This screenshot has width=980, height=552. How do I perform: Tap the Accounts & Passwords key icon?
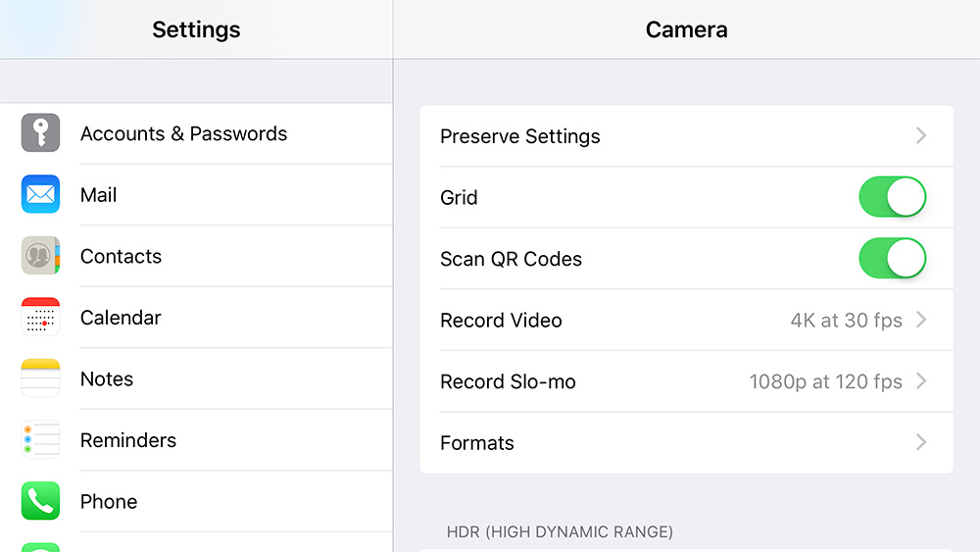pyautogui.click(x=40, y=132)
